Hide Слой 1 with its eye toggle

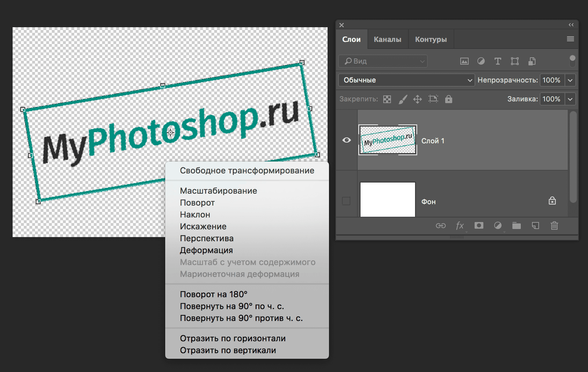(346, 140)
